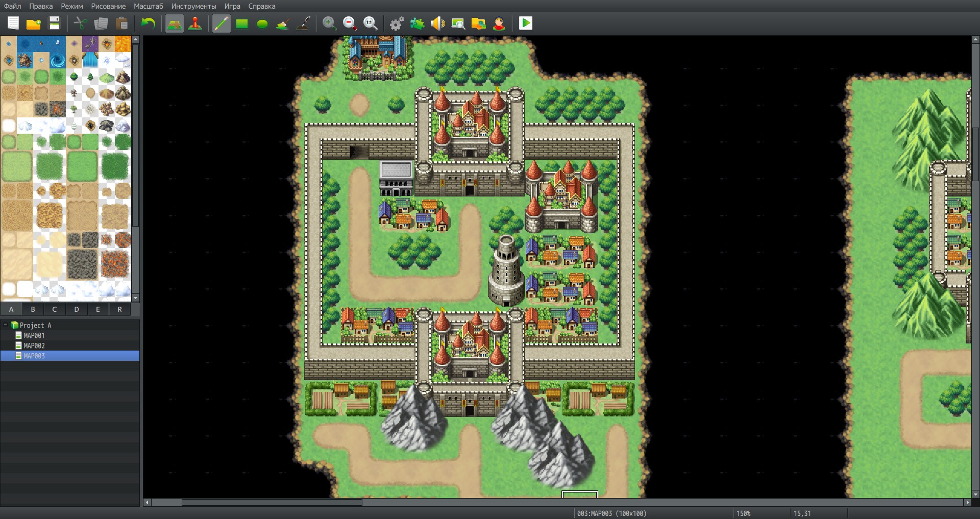Launch the Character Generator
This screenshot has width=980, height=519.
[x=499, y=23]
